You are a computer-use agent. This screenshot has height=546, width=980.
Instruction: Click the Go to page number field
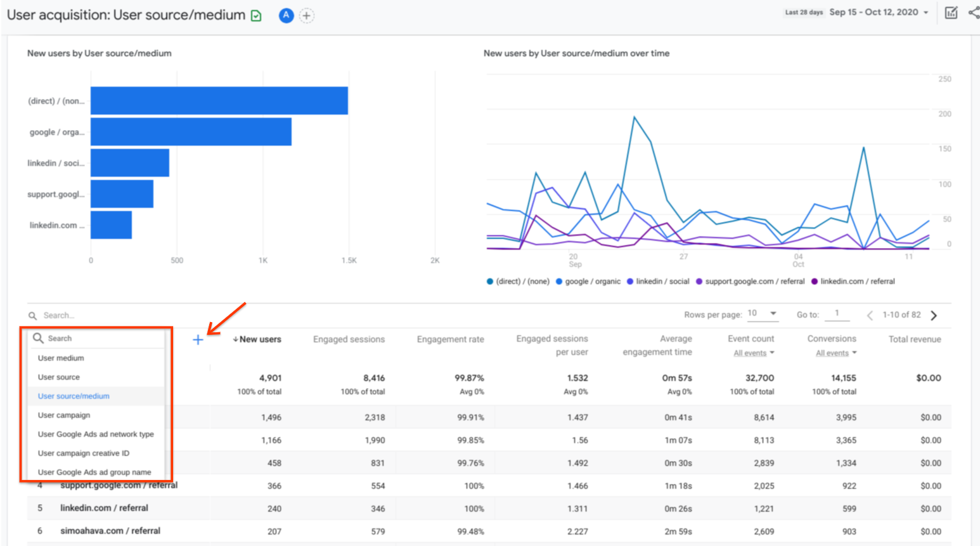click(x=837, y=314)
